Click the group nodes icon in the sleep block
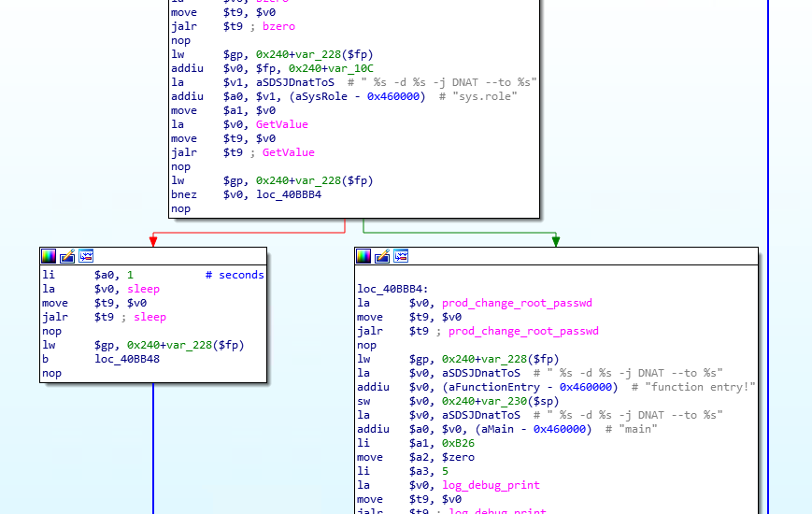Viewport: 812px width, 514px height. pyautogui.click(x=86, y=256)
